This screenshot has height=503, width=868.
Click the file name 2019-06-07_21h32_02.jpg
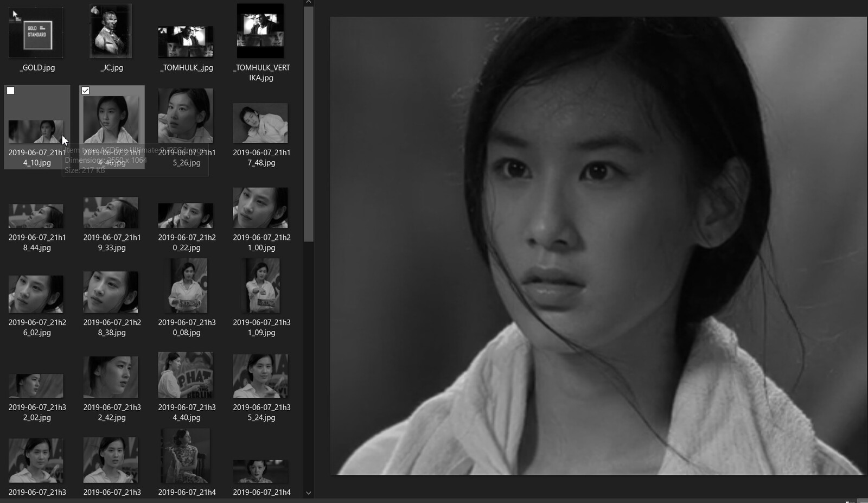pos(37,412)
